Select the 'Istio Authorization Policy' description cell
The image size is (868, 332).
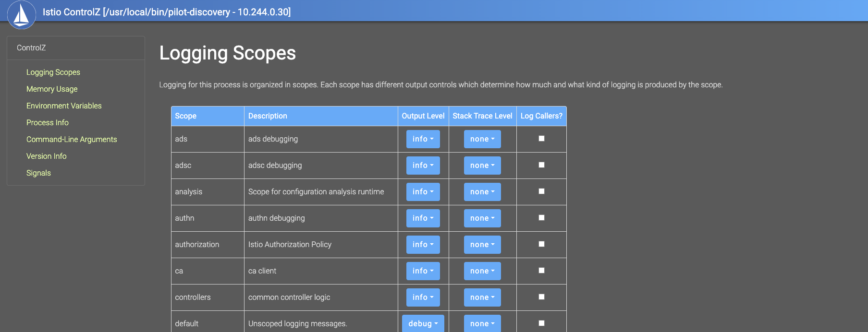[x=321, y=245]
